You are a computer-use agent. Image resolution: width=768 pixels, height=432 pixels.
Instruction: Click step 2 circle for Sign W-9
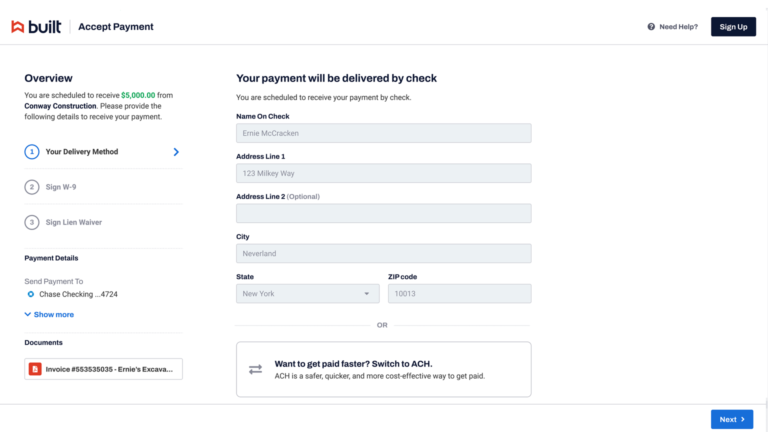pyautogui.click(x=32, y=187)
